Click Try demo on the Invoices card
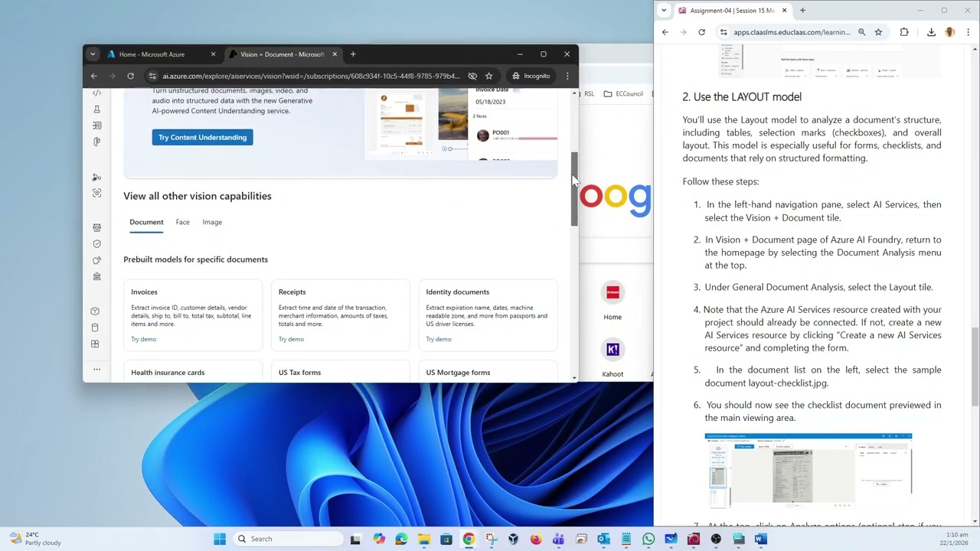Image resolution: width=980 pixels, height=551 pixels. tap(143, 339)
